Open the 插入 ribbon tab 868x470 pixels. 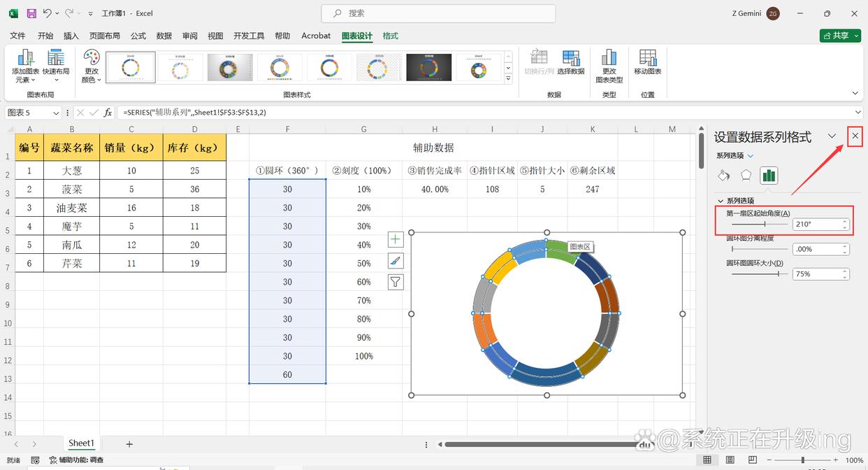click(x=71, y=36)
